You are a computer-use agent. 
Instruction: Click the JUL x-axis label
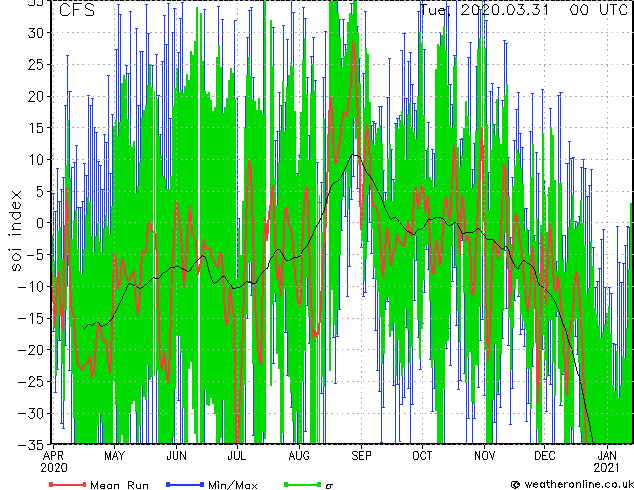click(x=237, y=456)
